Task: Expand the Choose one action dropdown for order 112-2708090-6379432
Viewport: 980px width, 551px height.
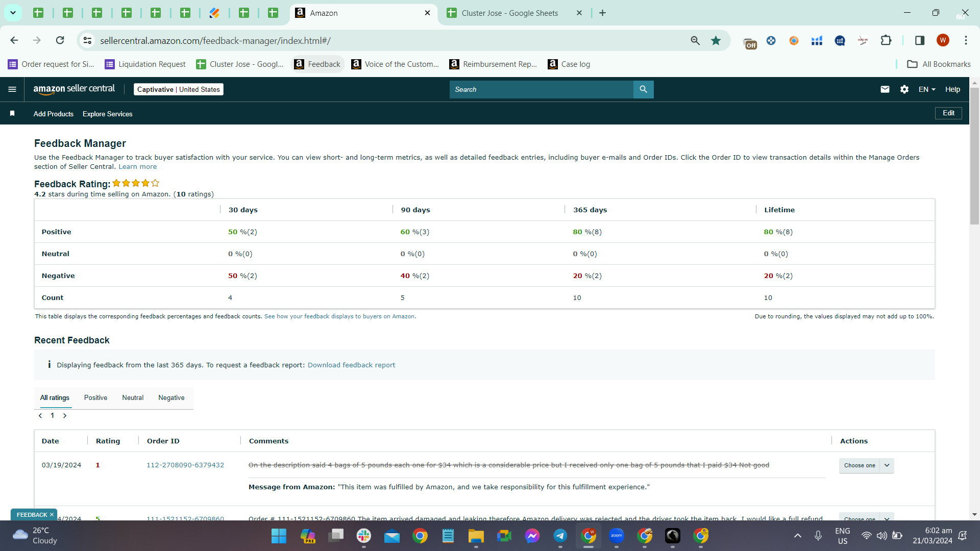Action: tap(866, 465)
